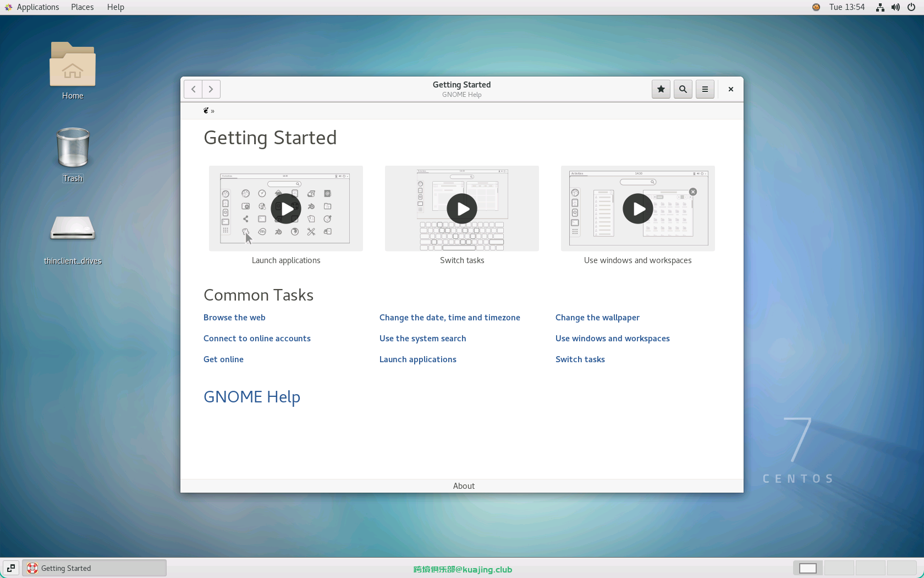Open the Places menu

(82, 7)
